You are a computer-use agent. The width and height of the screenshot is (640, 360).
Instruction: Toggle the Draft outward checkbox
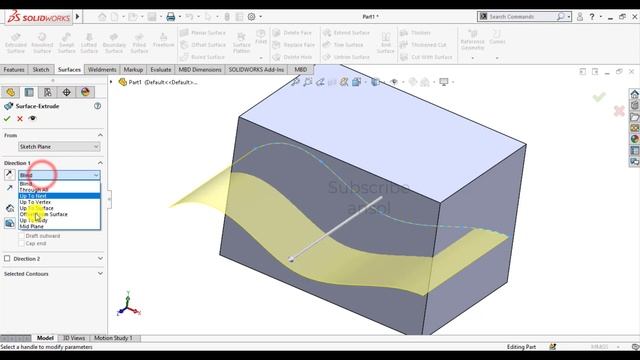pos(22,236)
